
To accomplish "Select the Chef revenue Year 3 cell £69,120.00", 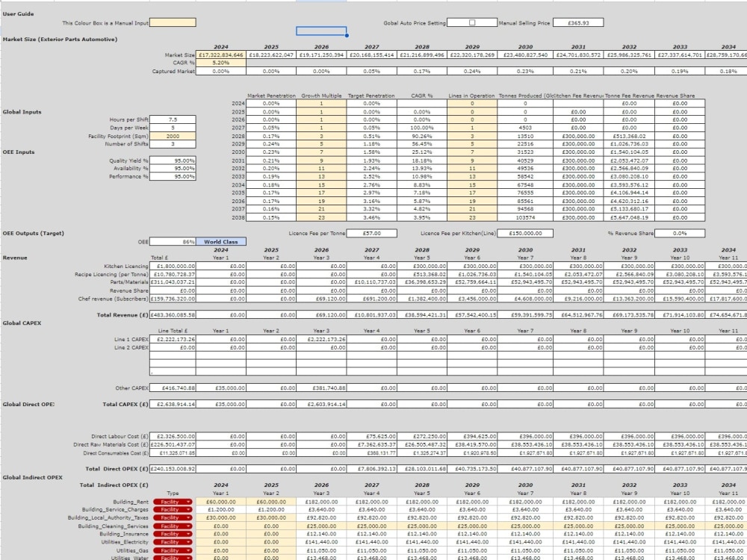I will tap(321, 299).
